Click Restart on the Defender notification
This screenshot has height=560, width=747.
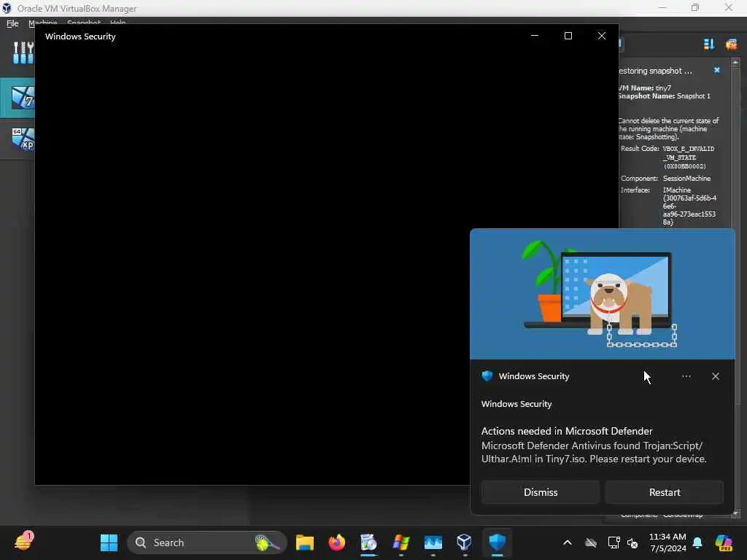click(664, 492)
